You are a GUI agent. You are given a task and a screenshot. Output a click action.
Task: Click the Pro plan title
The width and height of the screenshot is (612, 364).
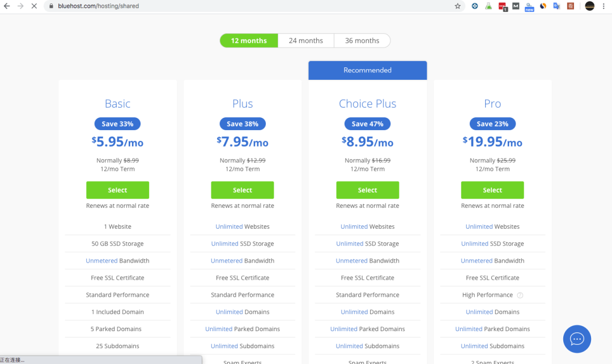(x=492, y=104)
